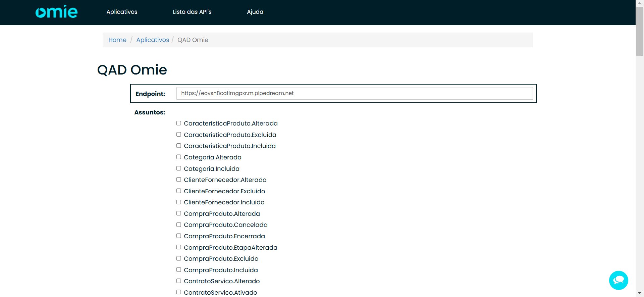
Task: Click the page vertical scrollbar thumb
Action: pos(640,31)
